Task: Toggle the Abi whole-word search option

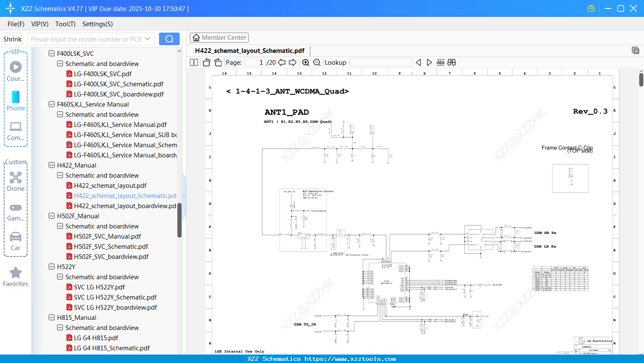Action: click(440, 62)
